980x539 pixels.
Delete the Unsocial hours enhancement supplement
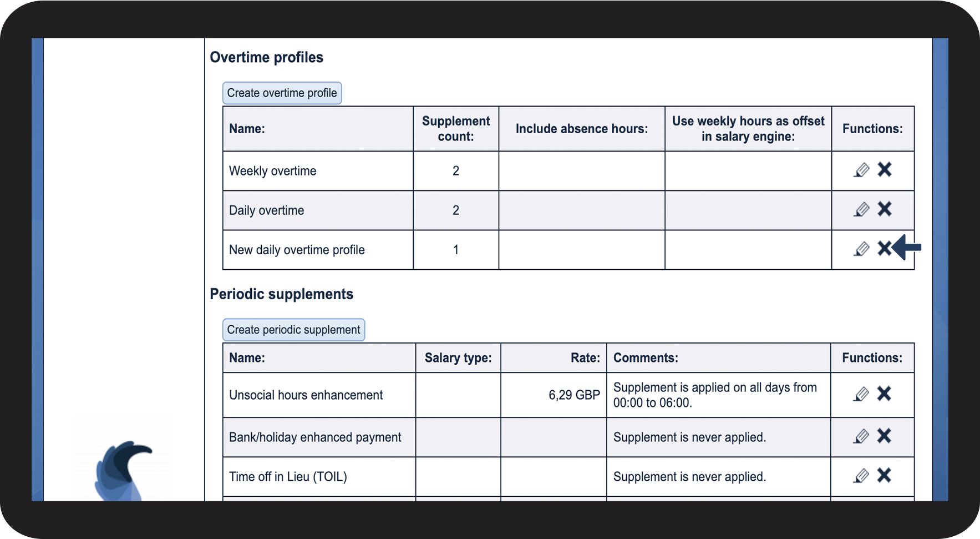point(884,394)
